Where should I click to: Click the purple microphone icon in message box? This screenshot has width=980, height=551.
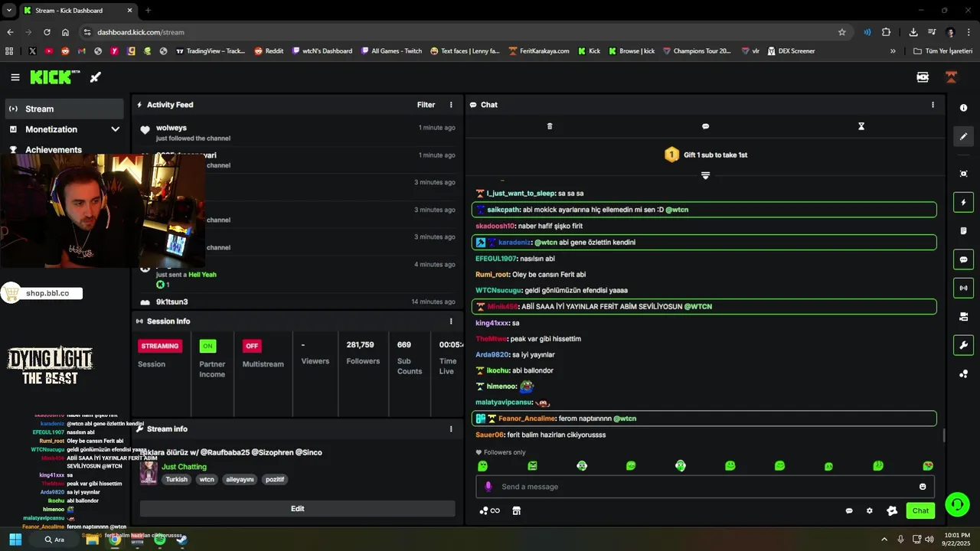(x=488, y=487)
